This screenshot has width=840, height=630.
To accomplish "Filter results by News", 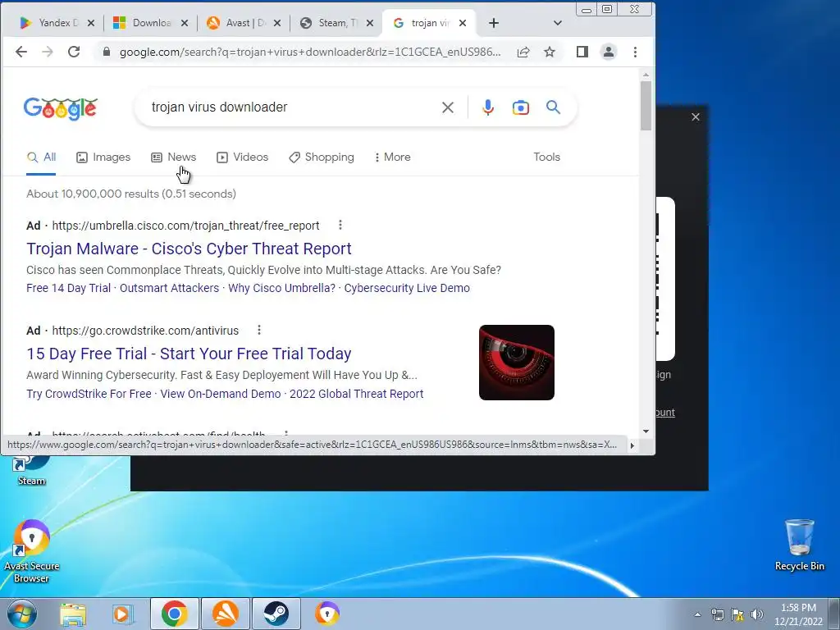I will (174, 157).
